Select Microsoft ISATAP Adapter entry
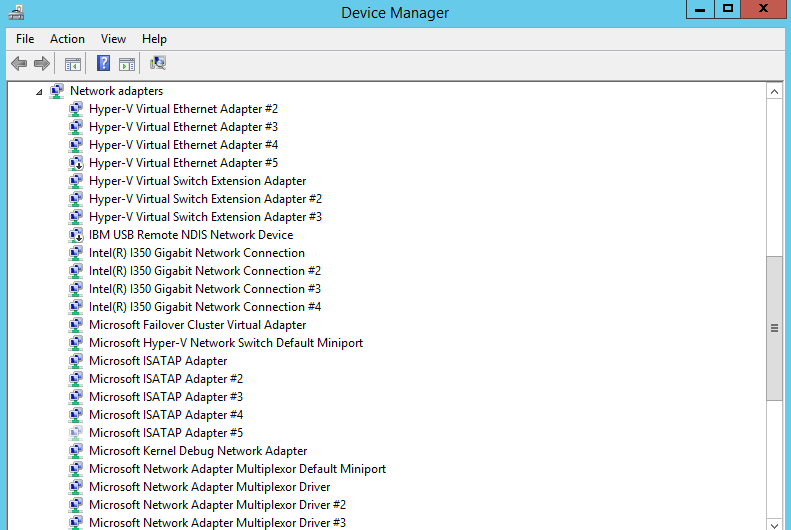The image size is (791, 530). coord(158,361)
